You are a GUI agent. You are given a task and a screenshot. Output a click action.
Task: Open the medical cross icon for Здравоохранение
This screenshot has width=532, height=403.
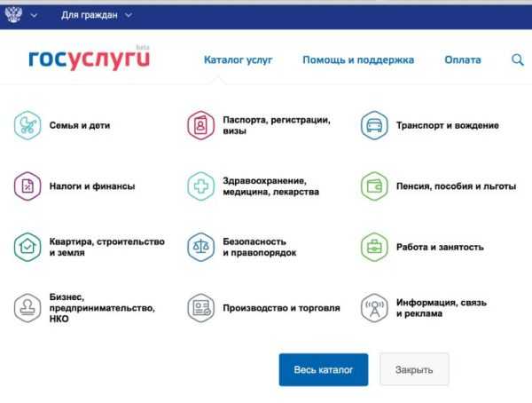[201, 186]
